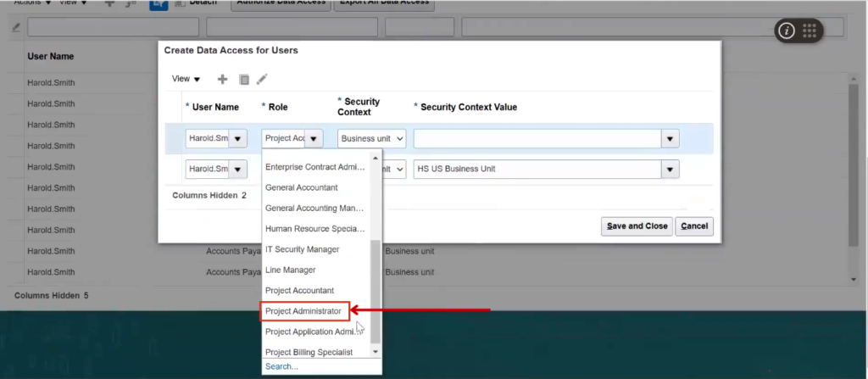868x379 pixels.
Task: Click the grid dots icon beside info icon
Action: [x=810, y=31]
